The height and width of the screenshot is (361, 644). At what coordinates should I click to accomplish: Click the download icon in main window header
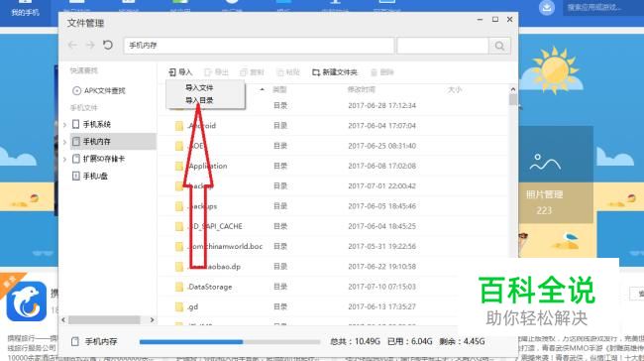pyautogui.click(x=546, y=8)
